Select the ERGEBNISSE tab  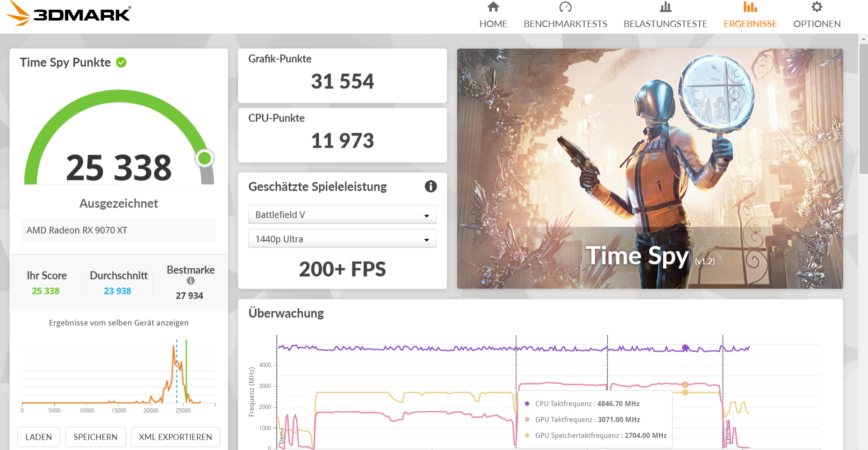(750, 24)
